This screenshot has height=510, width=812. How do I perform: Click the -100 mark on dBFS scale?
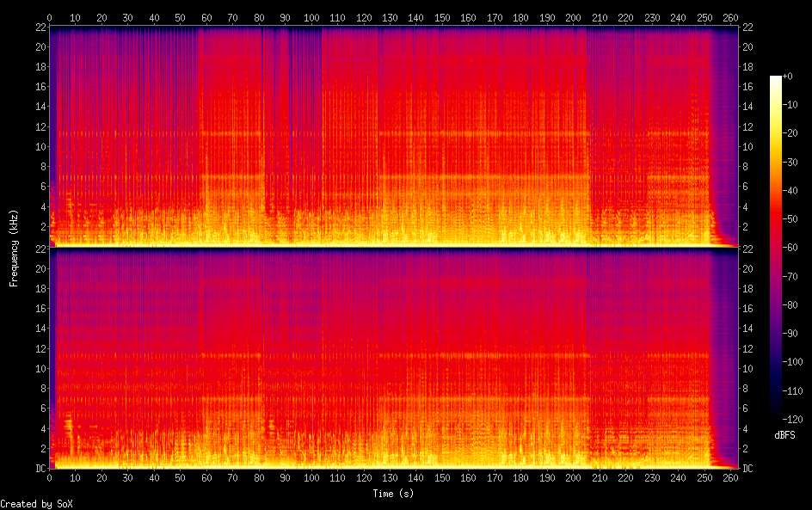(792, 362)
